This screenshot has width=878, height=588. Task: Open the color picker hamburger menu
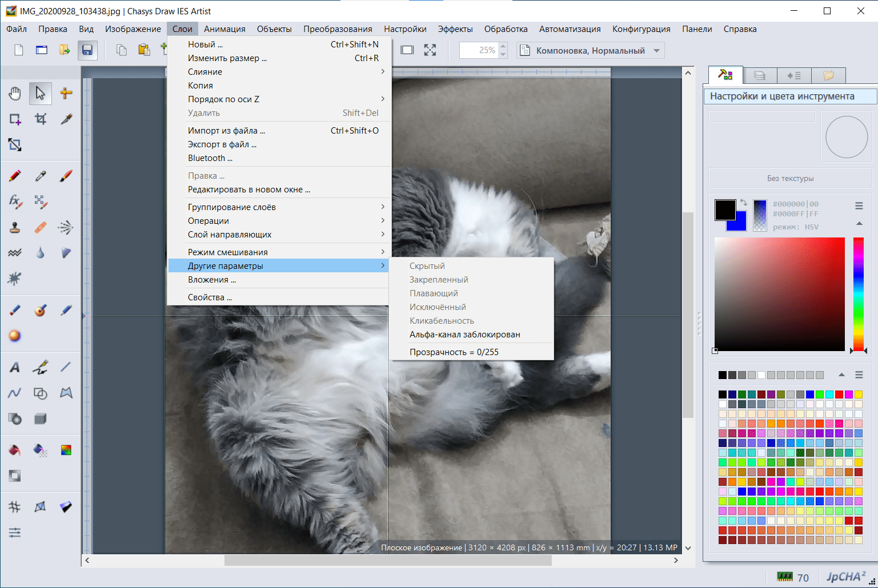859,206
